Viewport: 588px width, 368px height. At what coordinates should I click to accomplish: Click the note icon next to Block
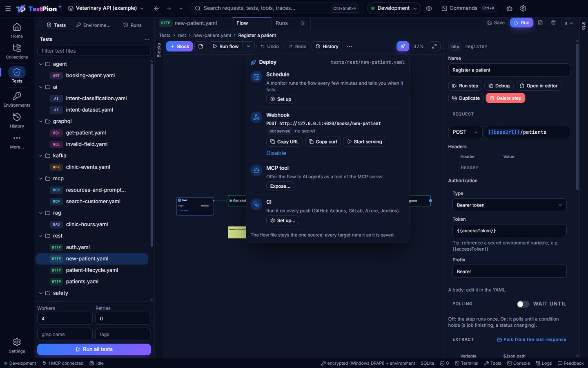(x=200, y=46)
